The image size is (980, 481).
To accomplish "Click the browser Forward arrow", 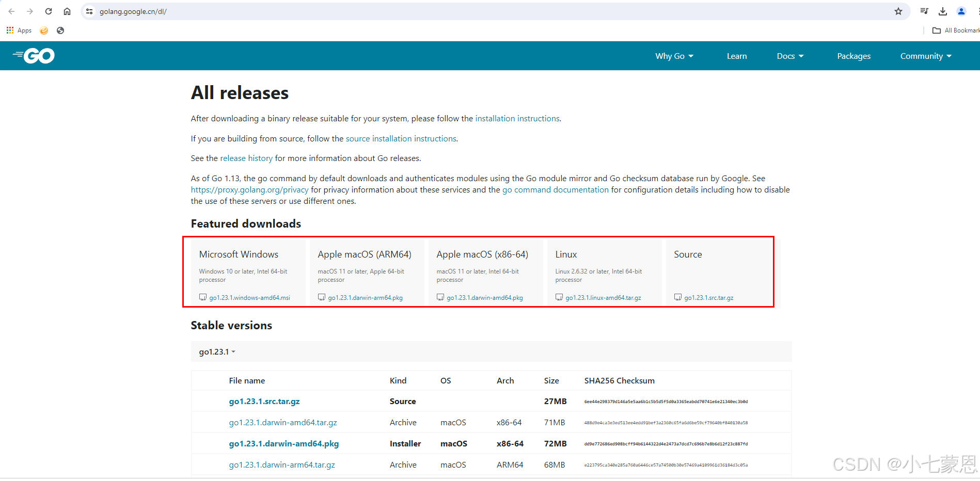I will [30, 11].
